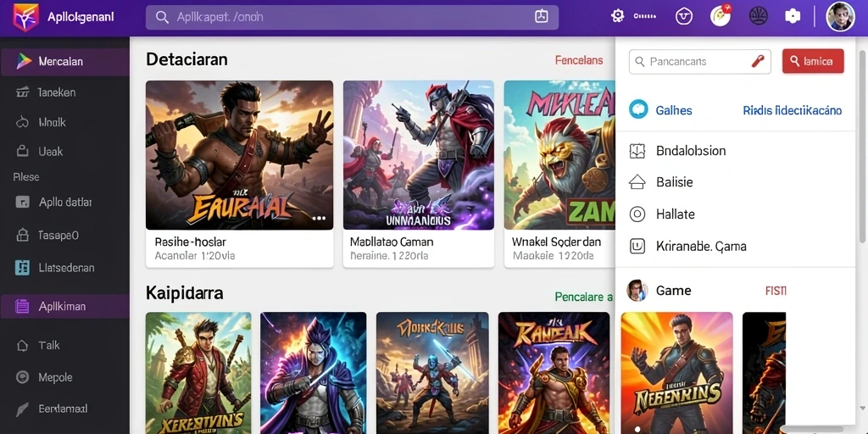Click the settings gear icon in the top bar
The width and height of the screenshot is (868, 434).
(617, 17)
